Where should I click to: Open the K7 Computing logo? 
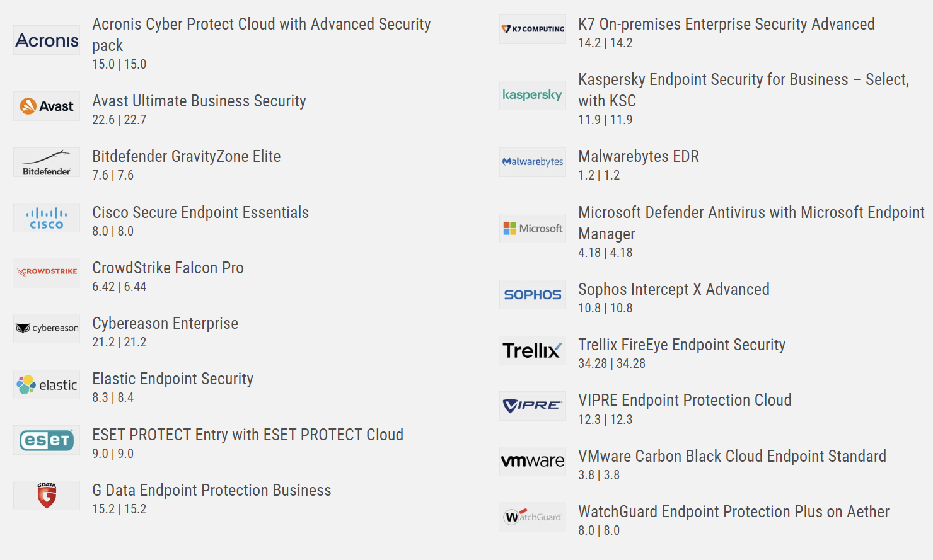click(533, 29)
